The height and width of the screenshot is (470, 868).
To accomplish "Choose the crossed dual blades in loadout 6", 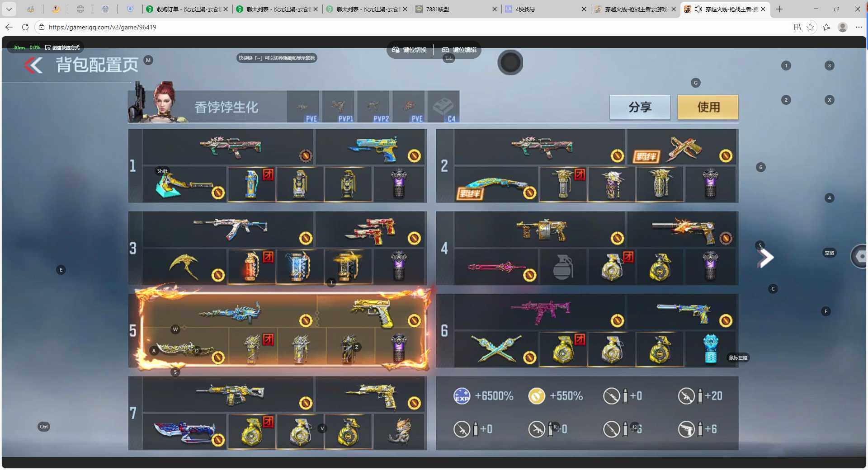I will [496, 349].
